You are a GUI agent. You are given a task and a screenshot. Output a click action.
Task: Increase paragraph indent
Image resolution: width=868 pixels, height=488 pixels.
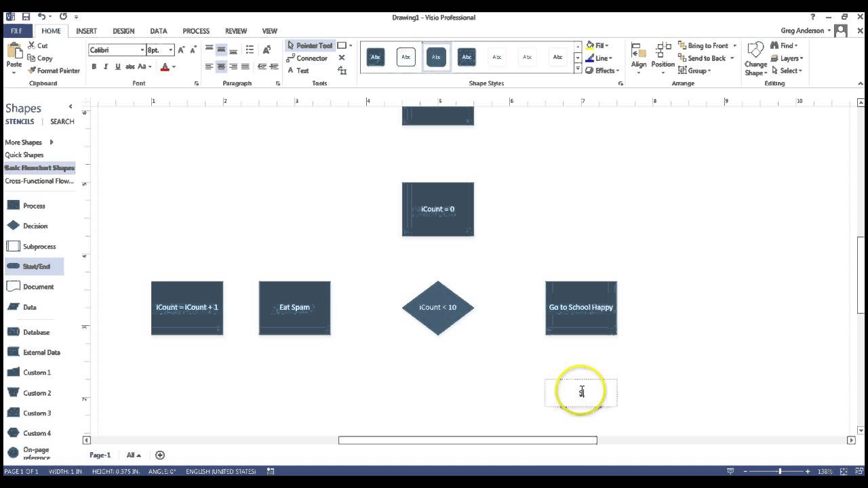pos(274,66)
